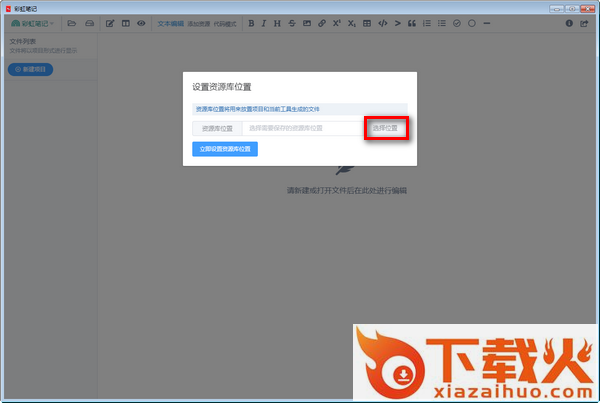The image size is (600, 403).
Task: Switch to the 文本编辑 tab
Action: point(171,23)
